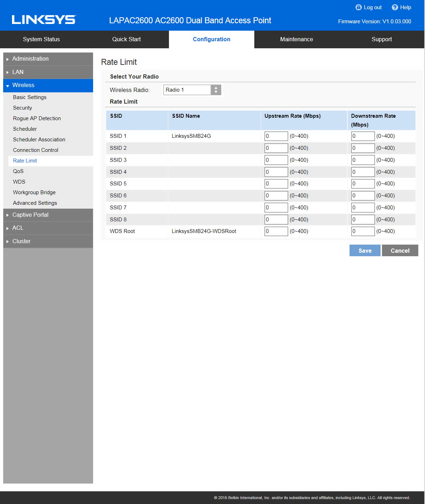Collapse the Wireless section
The image size is (425, 504).
click(x=48, y=85)
